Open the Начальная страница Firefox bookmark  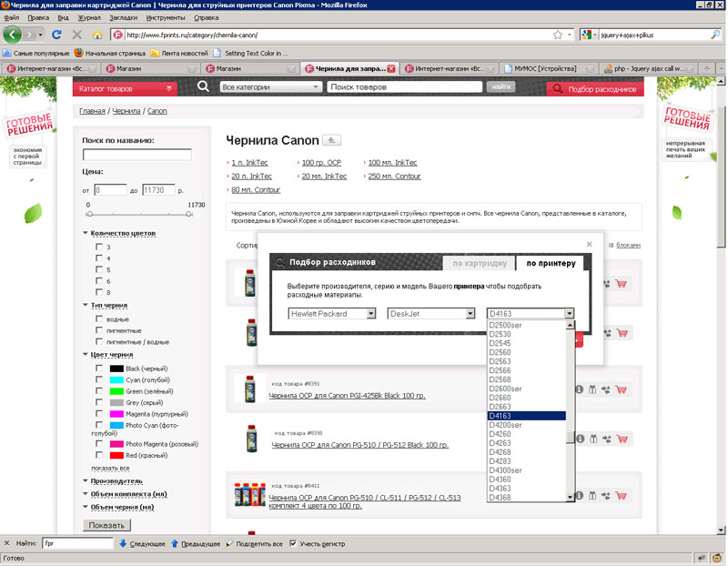point(110,54)
